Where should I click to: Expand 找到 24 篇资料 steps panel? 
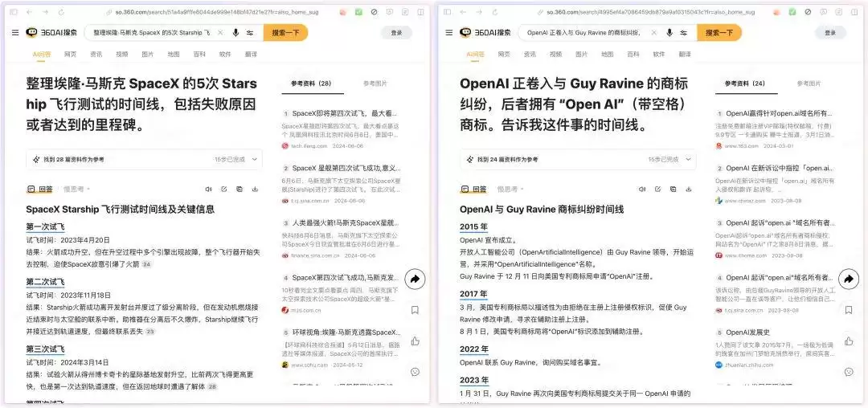578,159
